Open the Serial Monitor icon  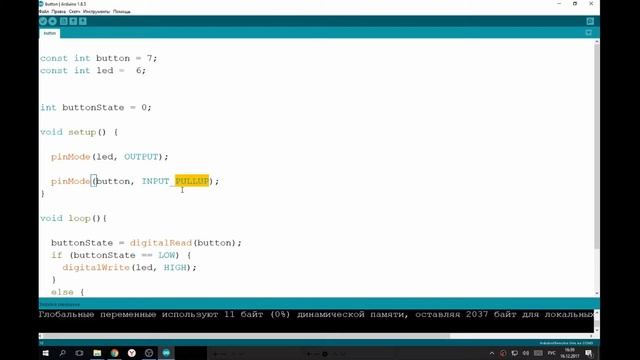(590, 21)
